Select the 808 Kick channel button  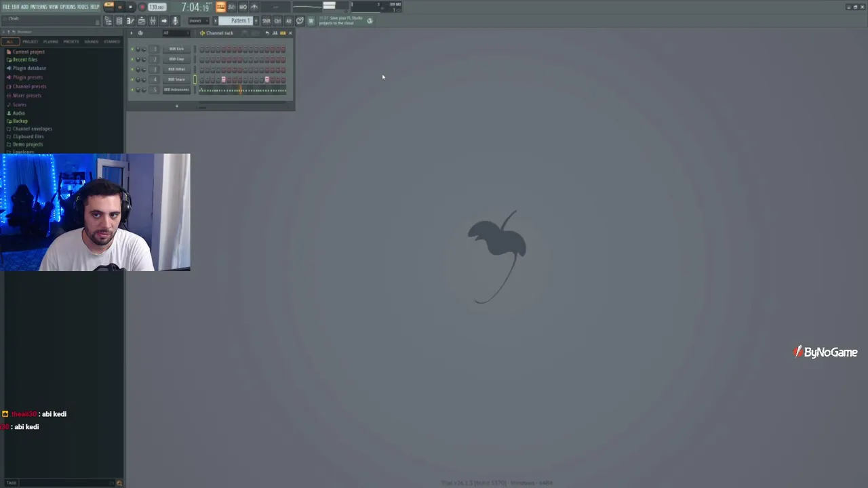(x=176, y=49)
